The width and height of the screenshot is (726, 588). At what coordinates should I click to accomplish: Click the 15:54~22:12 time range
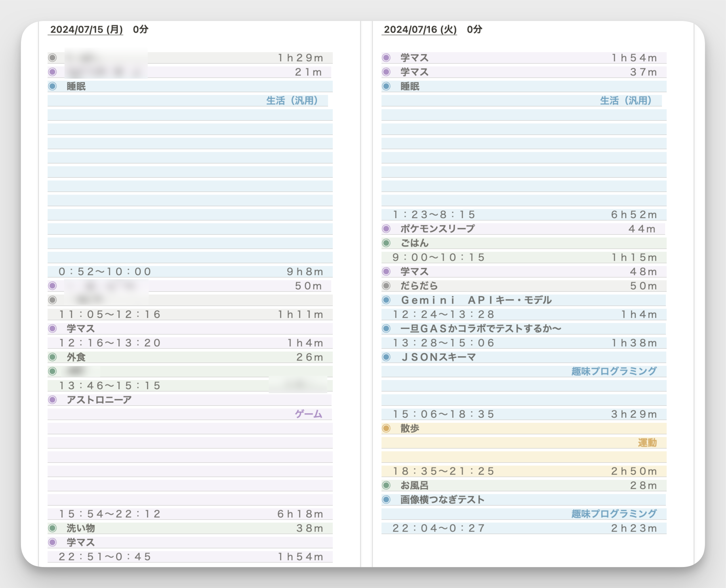[x=110, y=514]
